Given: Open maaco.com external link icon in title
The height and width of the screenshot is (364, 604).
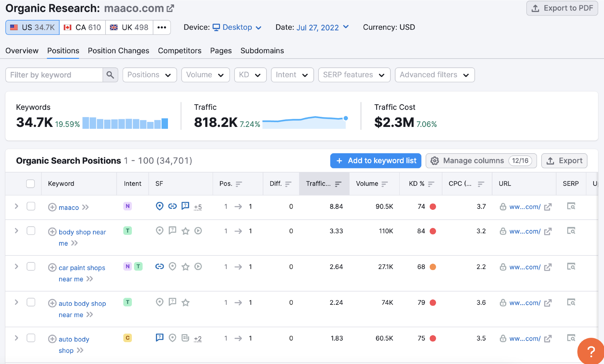Looking at the screenshot, I should (170, 8).
